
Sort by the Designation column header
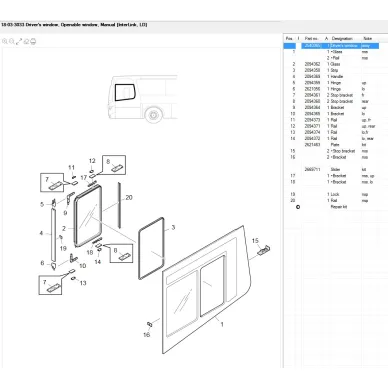(x=342, y=39)
